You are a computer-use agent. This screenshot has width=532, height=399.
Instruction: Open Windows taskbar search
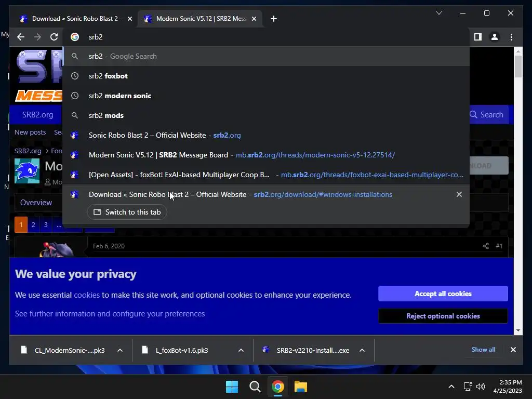click(255, 387)
